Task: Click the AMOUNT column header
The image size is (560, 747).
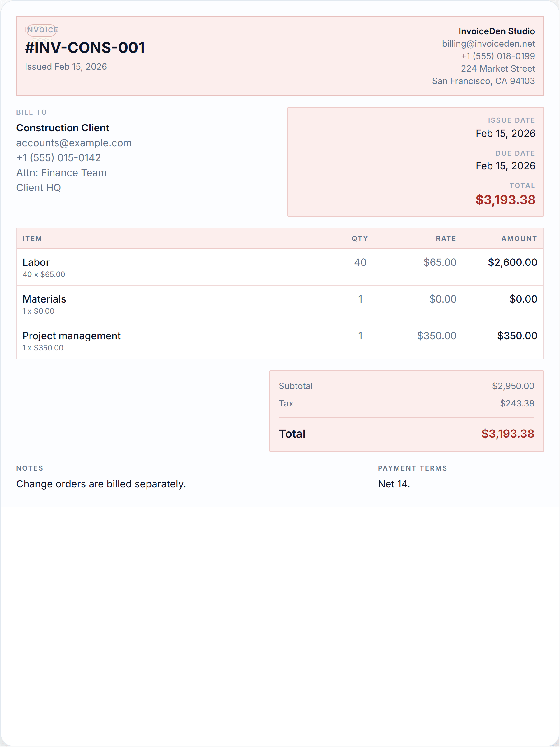Action: click(519, 238)
